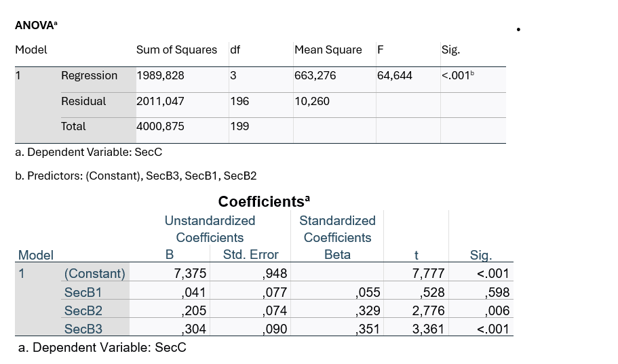Select the F value 64,644 cell
618x364 pixels.
[x=395, y=75]
